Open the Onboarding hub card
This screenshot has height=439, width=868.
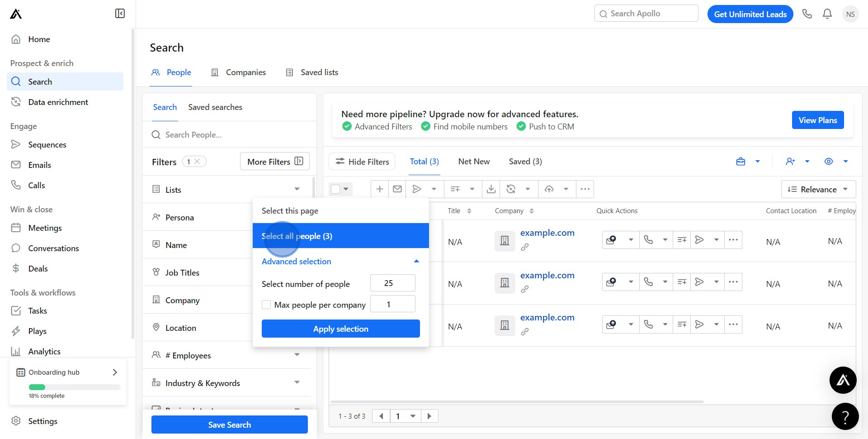[68, 383]
